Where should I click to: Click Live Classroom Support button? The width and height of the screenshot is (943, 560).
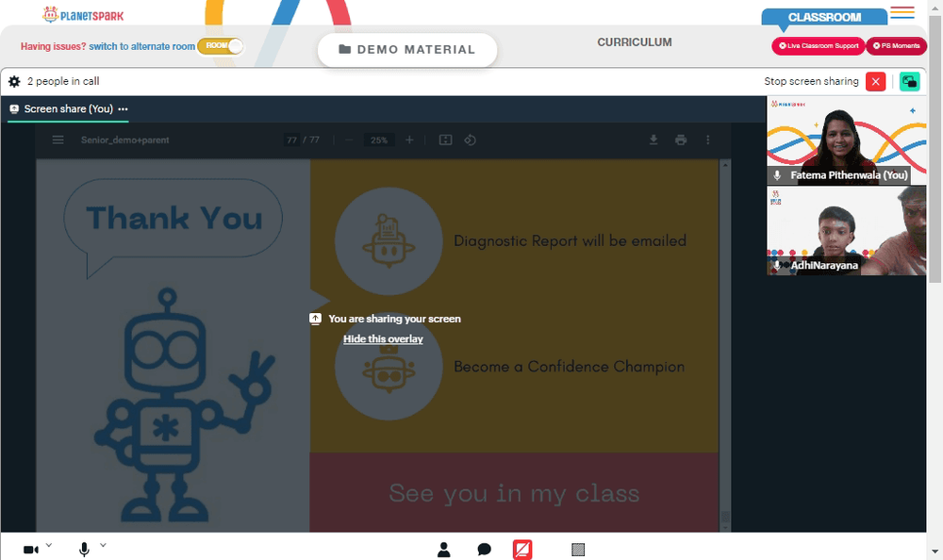click(x=818, y=45)
